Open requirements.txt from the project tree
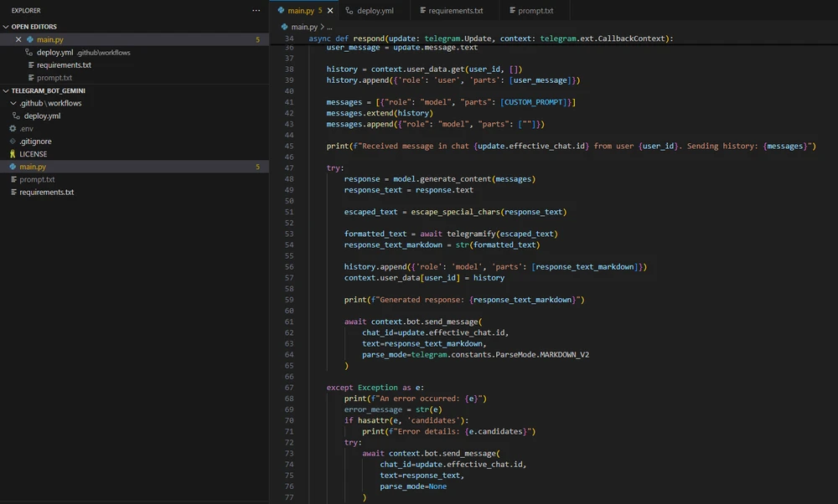The image size is (838, 504). tap(46, 193)
